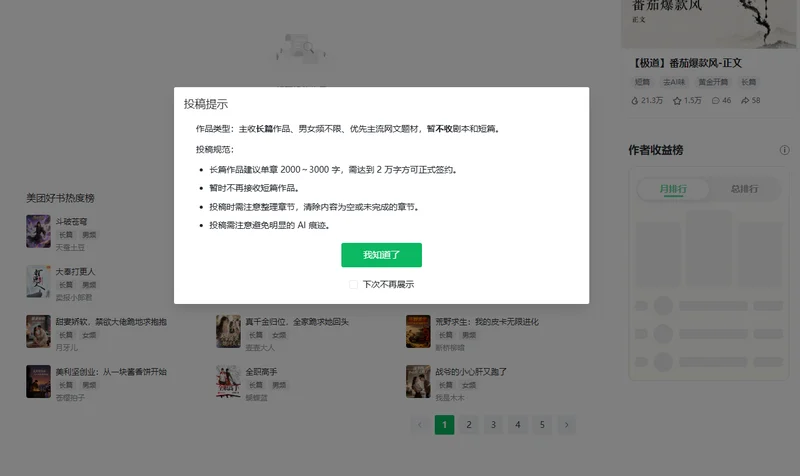This screenshot has width=800, height=476.
Task: Select page 1 in pagination
Action: tap(444, 424)
